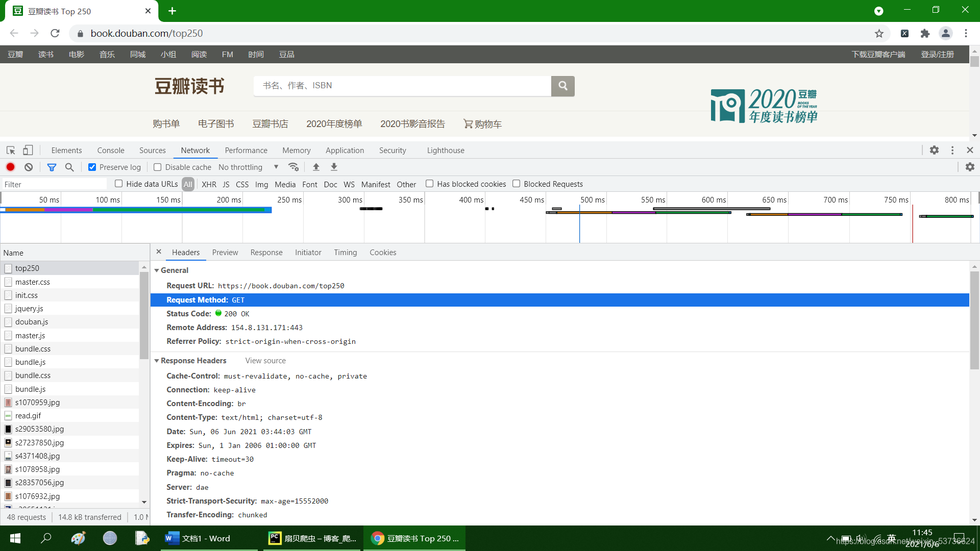Open the Chrome profile avatar
This screenshot has height=551, width=980.
point(945,33)
